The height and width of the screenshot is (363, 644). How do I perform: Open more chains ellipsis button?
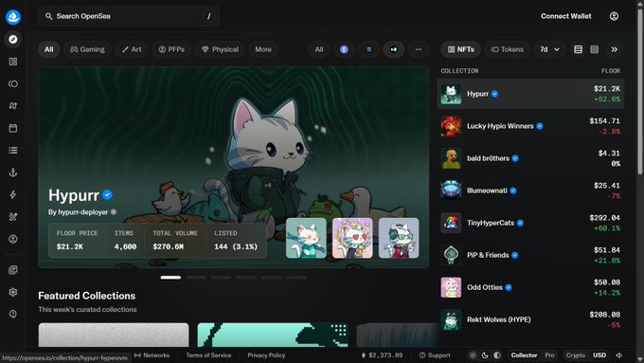[x=418, y=49]
